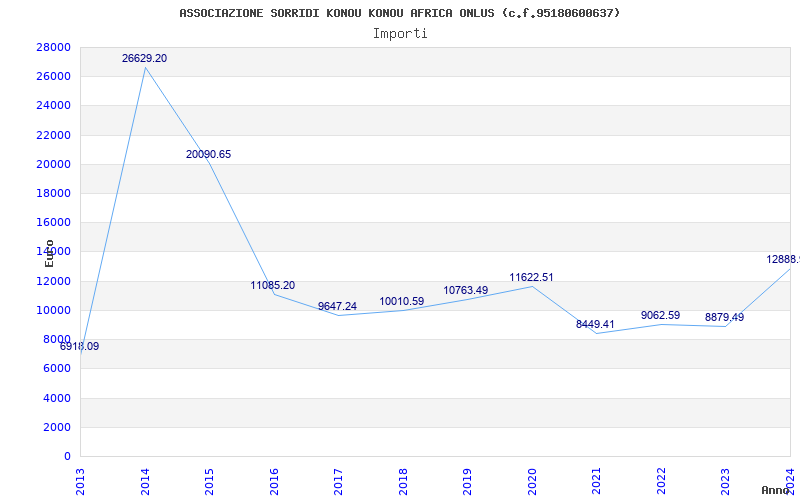This screenshot has width=800, height=500.
Task: Select the 8879.49 data label
Action: (x=724, y=317)
